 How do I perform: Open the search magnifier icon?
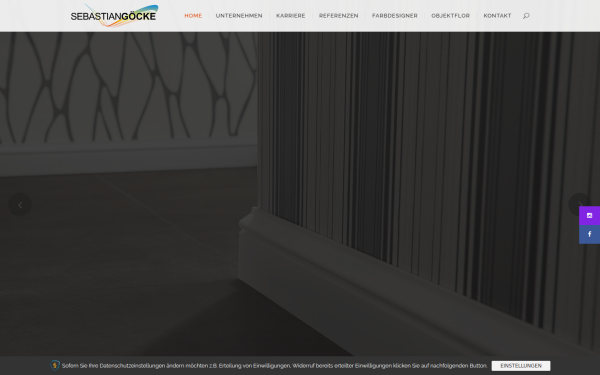[526, 16]
